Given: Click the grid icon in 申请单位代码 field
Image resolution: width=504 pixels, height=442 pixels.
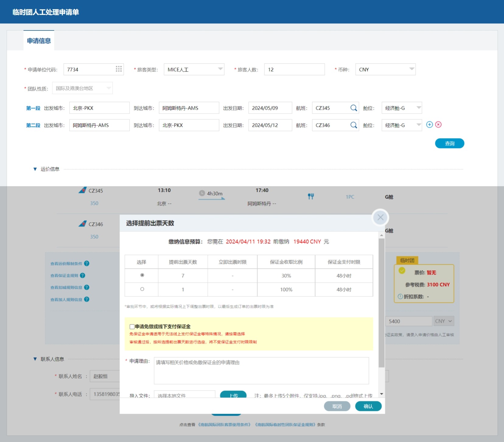Looking at the screenshot, I should (x=119, y=69).
